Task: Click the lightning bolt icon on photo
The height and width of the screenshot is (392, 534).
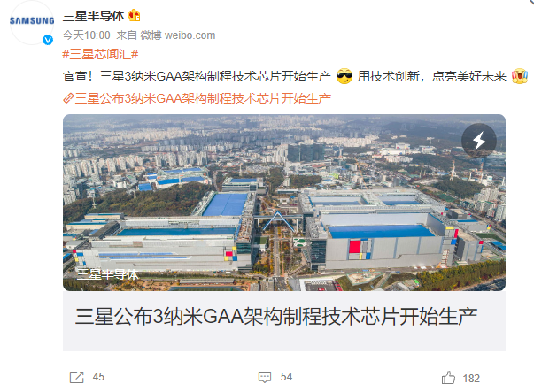Action: [x=479, y=140]
